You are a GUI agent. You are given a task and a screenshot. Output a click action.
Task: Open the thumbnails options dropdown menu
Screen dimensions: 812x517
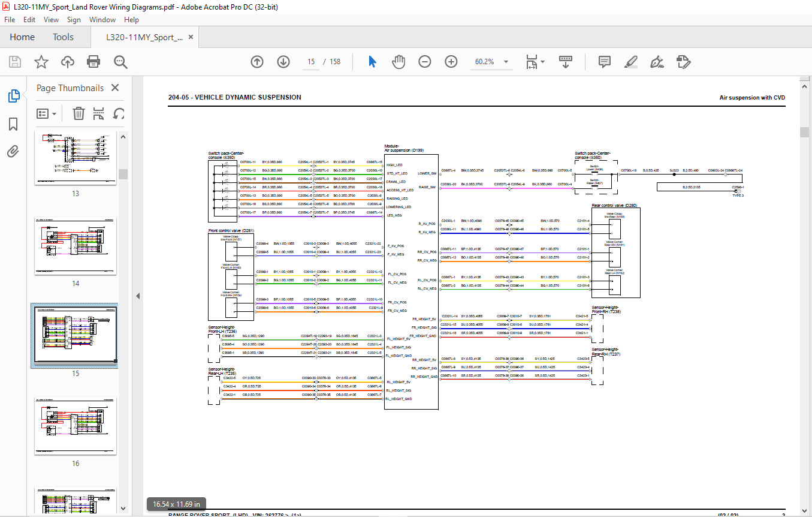pos(46,113)
